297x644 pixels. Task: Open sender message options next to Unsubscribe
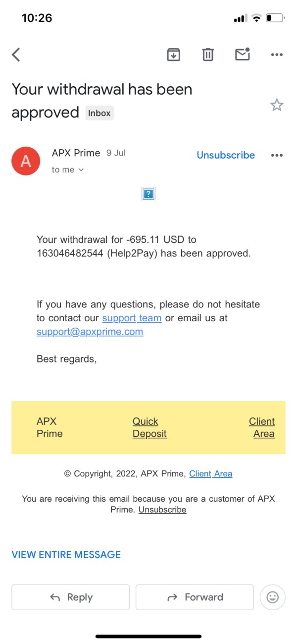click(x=277, y=155)
